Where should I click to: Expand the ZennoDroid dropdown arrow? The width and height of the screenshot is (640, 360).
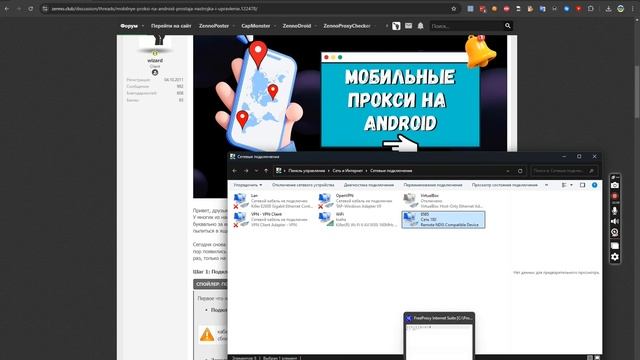coord(316,26)
